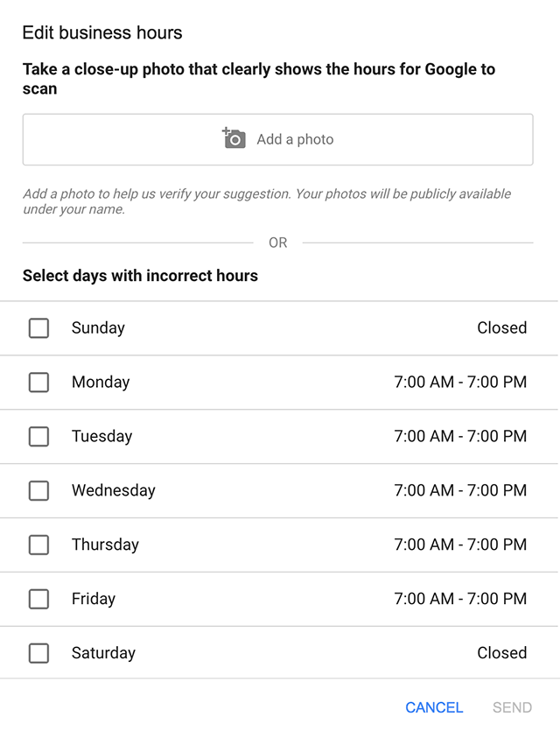This screenshot has width=560, height=731.
Task: Enable the Wednesday checkbox
Action: tap(38, 490)
